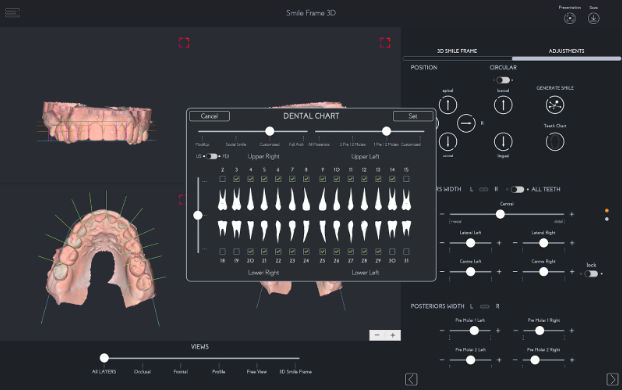Switch to the 3D Smile Frame tab
This screenshot has height=390, width=622.
(457, 51)
